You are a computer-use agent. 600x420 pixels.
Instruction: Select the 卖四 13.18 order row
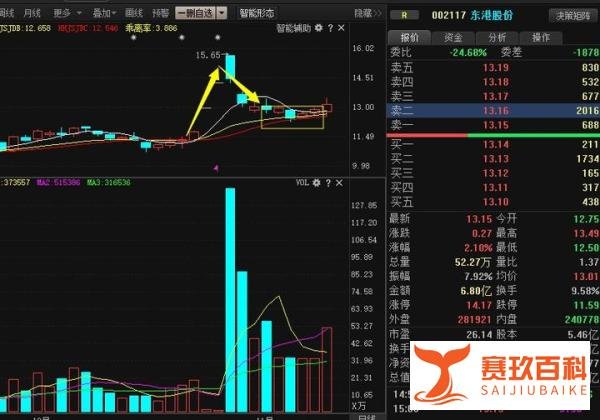(494, 82)
